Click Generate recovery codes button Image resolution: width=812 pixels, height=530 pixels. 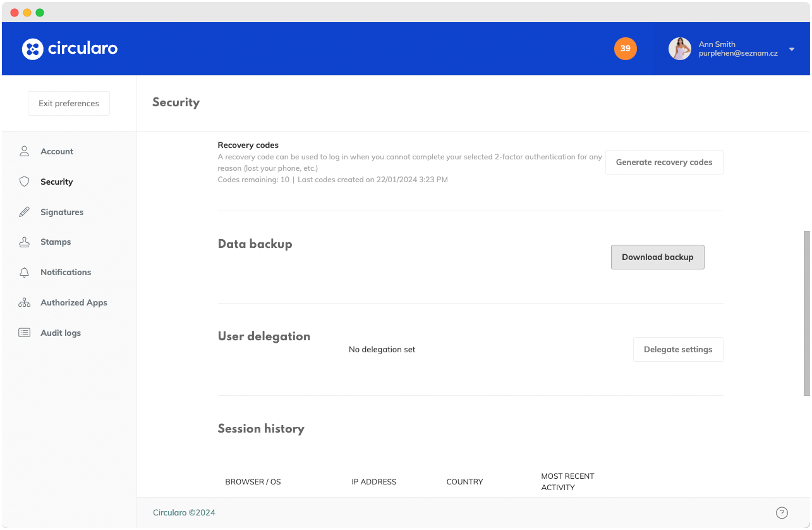click(664, 163)
